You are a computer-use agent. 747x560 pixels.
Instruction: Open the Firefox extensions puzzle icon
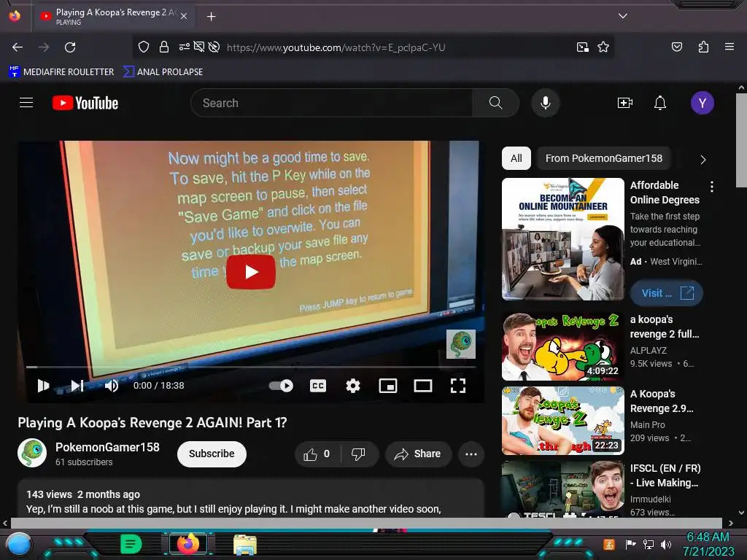pos(703,47)
